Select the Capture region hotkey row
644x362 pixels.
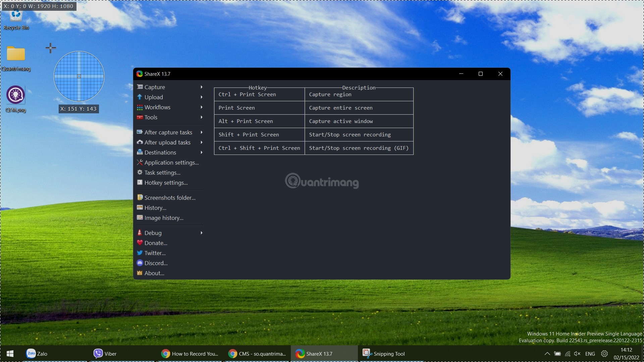click(313, 95)
